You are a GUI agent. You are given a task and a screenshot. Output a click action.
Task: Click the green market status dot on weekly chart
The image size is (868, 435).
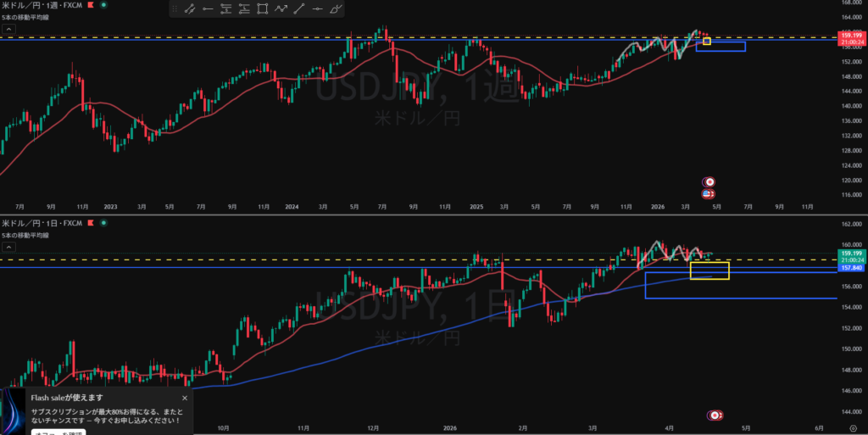(103, 6)
